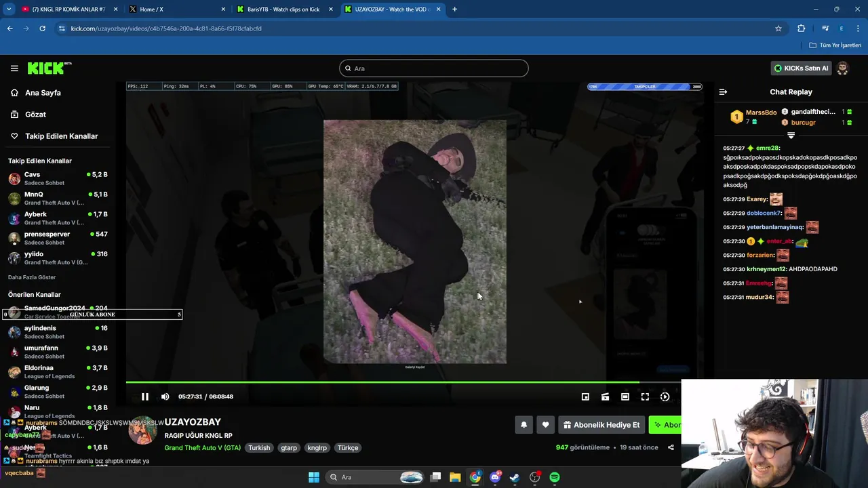Viewport: 868px width, 488px height.
Task: Open Eldorinaa recommended channel
Action: click(x=58, y=372)
